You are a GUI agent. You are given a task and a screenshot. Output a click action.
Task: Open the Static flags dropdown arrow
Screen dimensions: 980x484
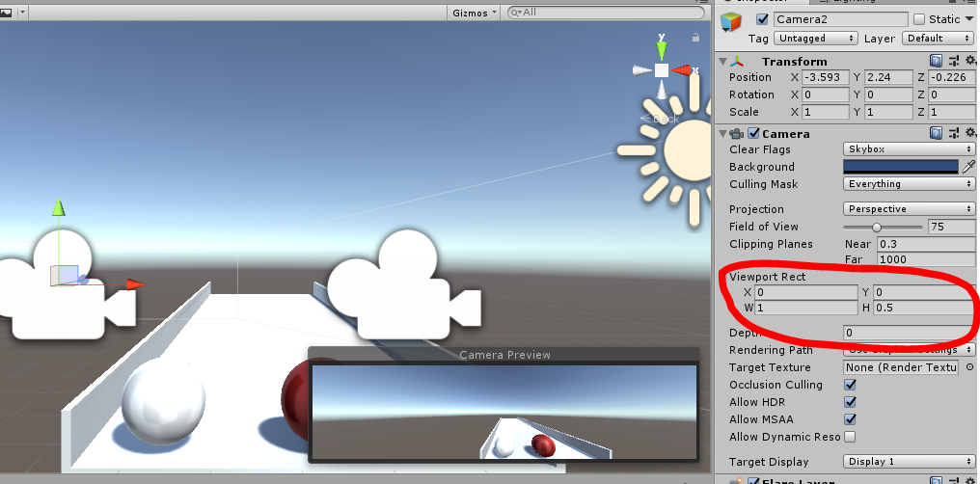[969, 19]
